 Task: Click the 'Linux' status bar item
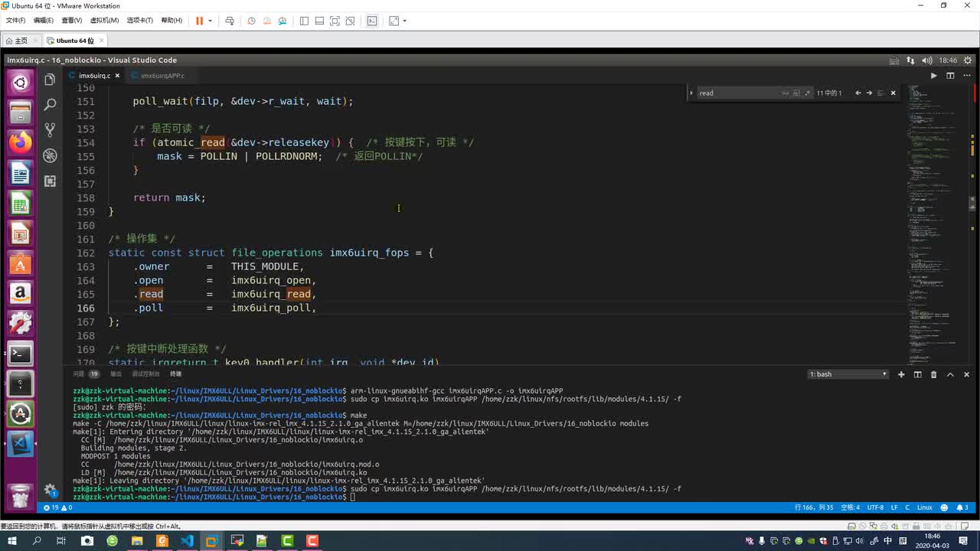[925, 507]
